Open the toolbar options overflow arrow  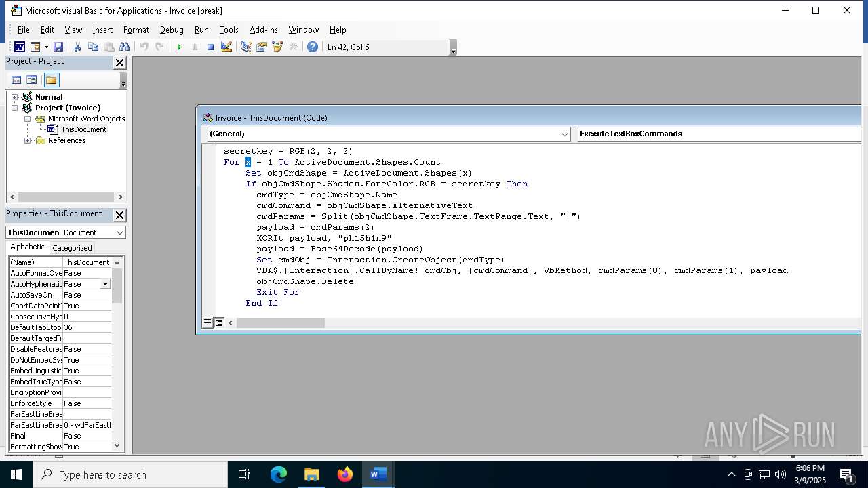453,47
